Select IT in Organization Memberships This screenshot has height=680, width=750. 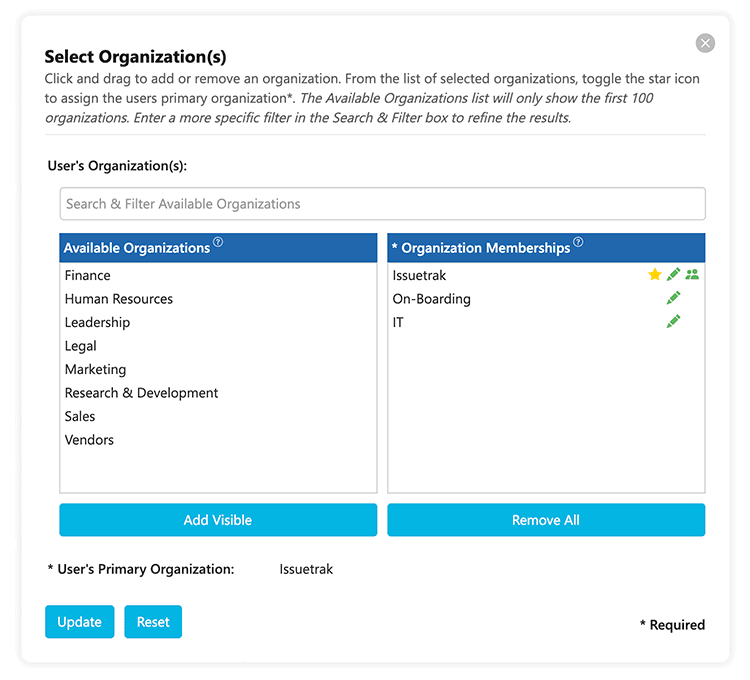point(546,322)
